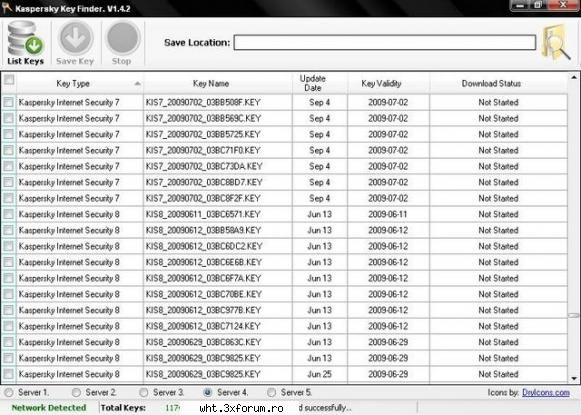Click the Save Key download icon

tap(75, 38)
